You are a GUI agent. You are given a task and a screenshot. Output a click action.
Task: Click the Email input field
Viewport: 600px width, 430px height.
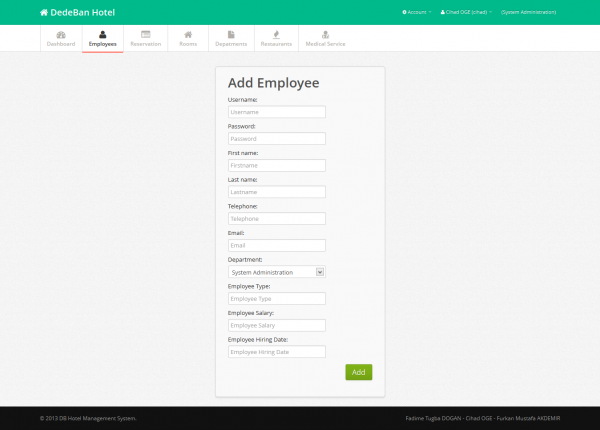click(x=277, y=245)
